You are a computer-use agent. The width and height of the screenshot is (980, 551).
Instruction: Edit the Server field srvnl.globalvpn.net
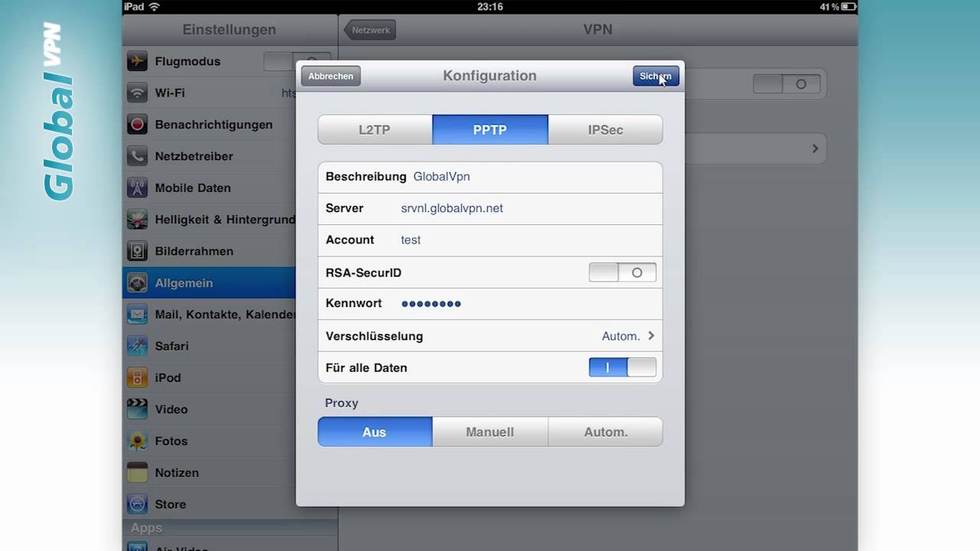pyautogui.click(x=490, y=208)
